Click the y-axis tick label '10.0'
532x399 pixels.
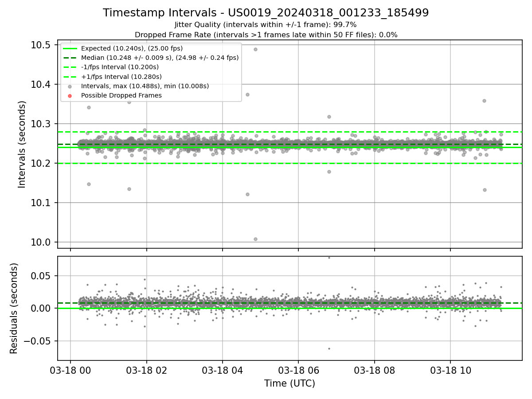click(x=40, y=243)
